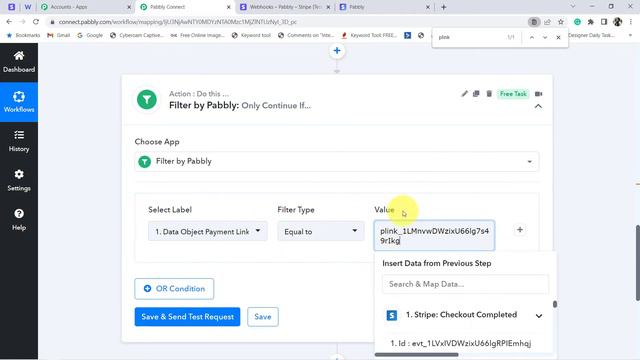Share this page icon in address bar

(547, 22)
